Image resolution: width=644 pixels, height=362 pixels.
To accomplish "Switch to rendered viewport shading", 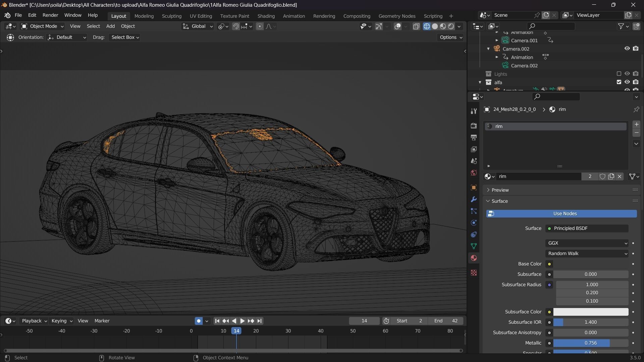I will click(451, 26).
